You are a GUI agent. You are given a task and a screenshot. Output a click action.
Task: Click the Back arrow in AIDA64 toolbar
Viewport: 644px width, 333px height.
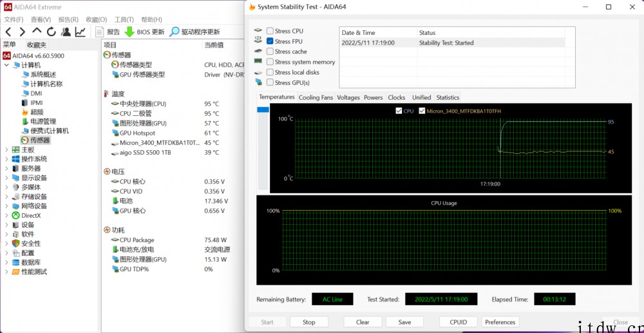(x=8, y=32)
